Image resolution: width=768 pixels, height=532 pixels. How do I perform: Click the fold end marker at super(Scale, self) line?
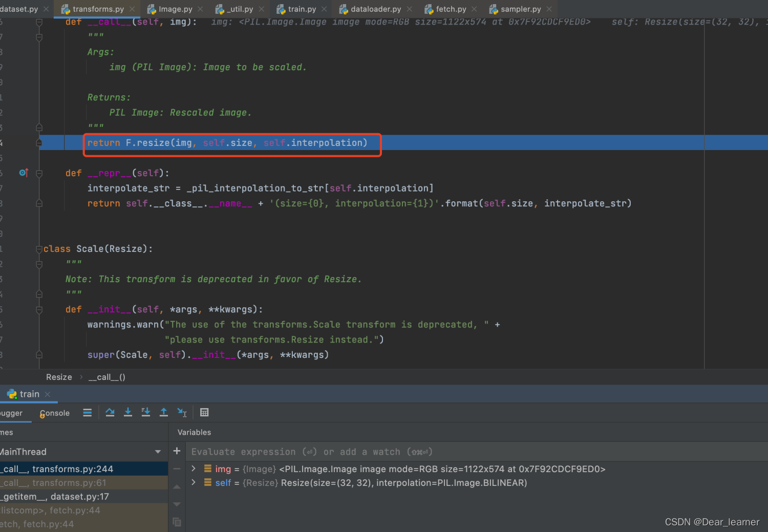pyautogui.click(x=39, y=354)
